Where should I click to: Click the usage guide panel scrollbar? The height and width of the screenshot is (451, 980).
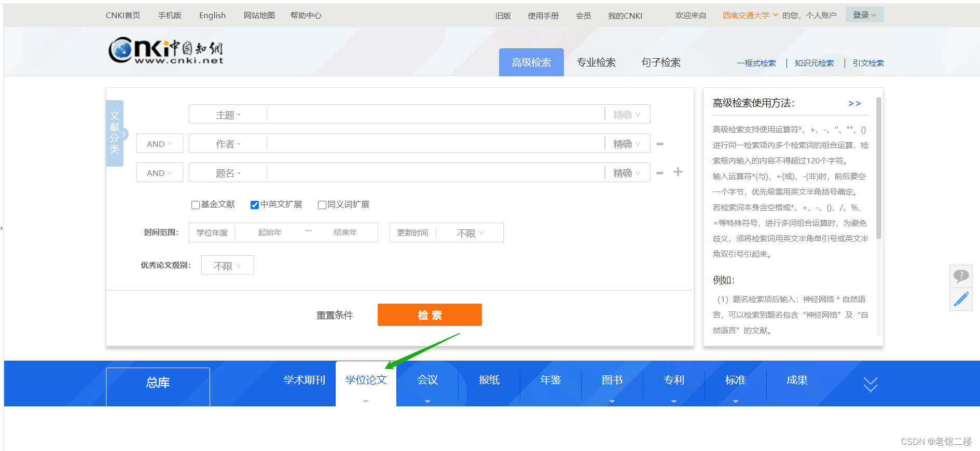click(879, 168)
